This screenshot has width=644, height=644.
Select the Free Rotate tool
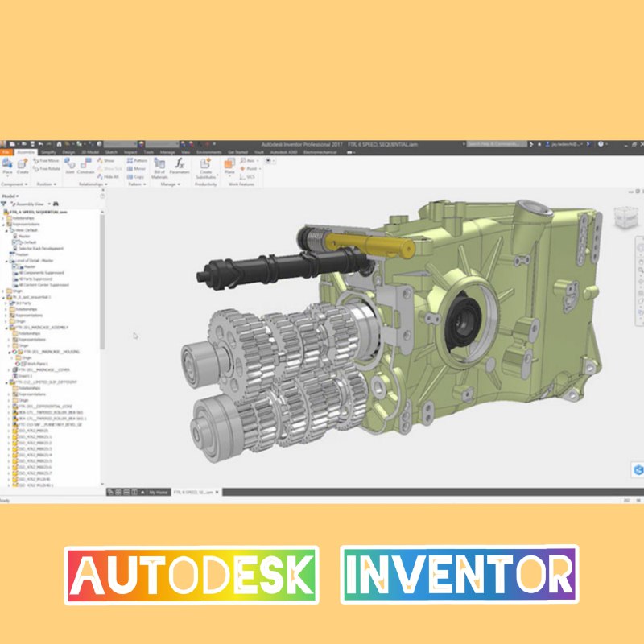click(x=47, y=169)
